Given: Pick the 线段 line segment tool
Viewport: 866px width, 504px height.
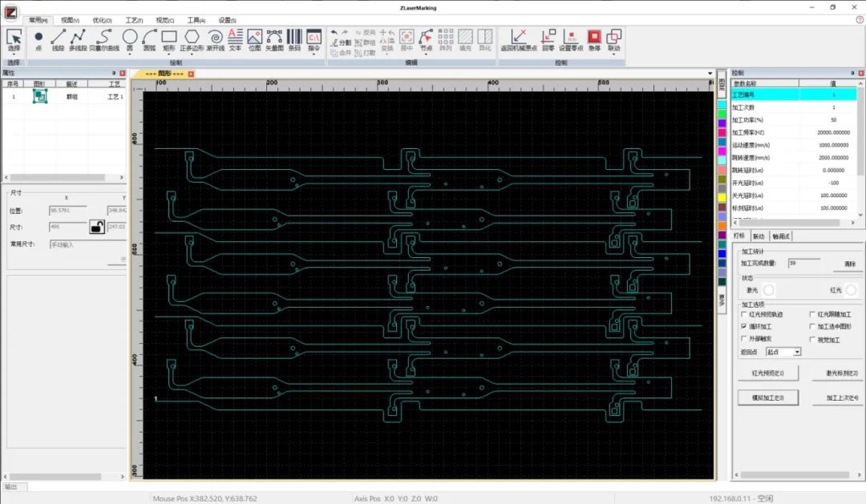Looking at the screenshot, I should 58,40.
